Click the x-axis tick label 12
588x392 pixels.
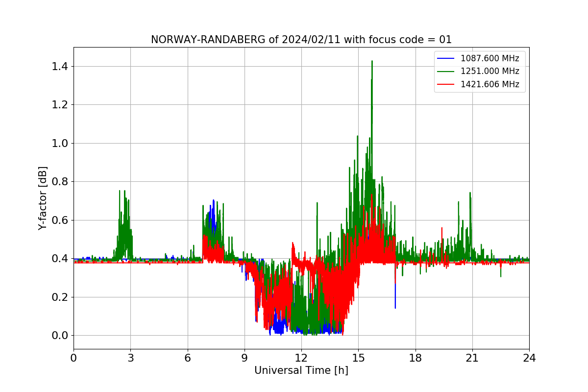point(301,358)
